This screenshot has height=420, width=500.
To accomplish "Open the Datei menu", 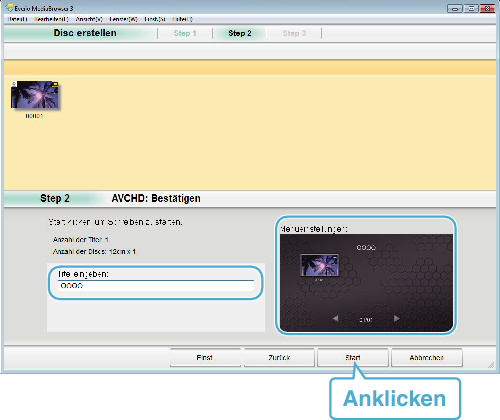I will point(17,19).
